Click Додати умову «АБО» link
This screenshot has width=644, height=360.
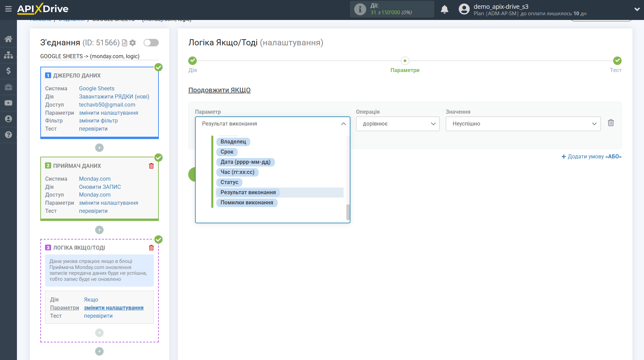[591, 157]
